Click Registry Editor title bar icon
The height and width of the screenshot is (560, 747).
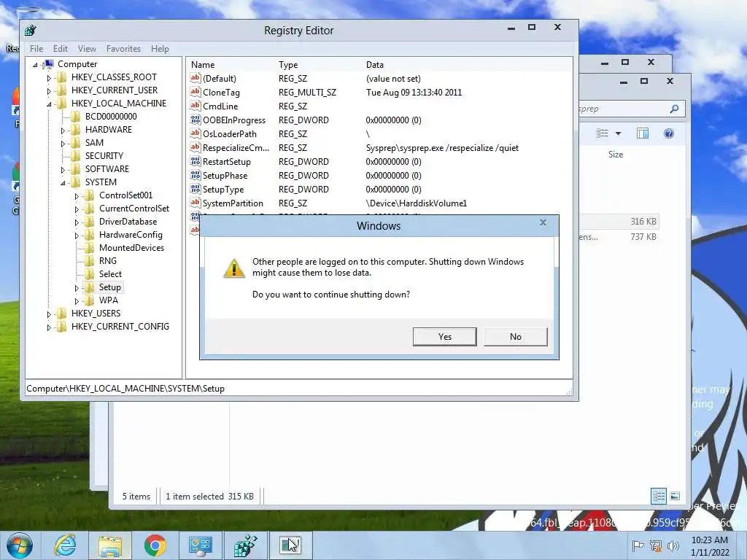click(x=31, y=31)
